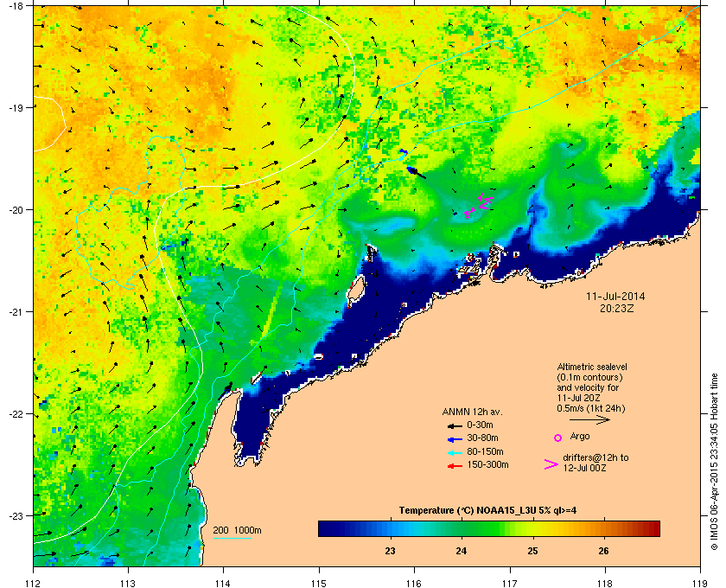Click longitude axis label 119
726x588 pixels.
point(700,584)
